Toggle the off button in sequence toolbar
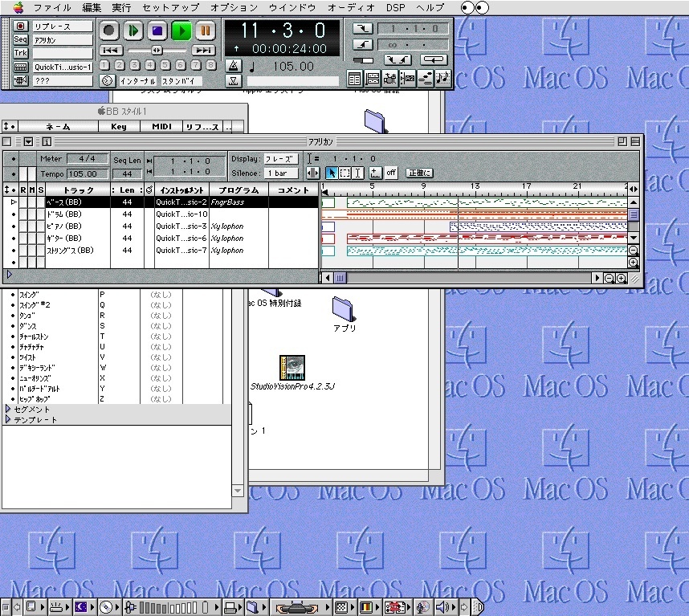The height and width of the screenshot is (616, 689). pos(391,173)
